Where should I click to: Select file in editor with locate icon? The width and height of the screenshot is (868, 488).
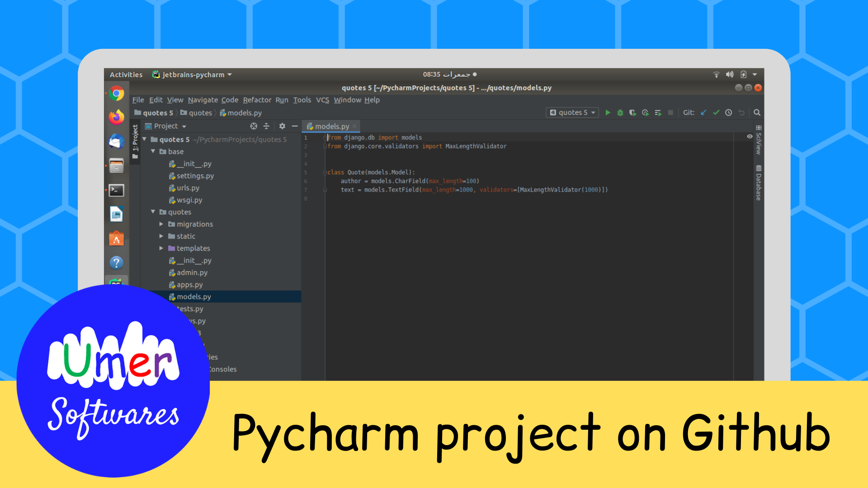tap(254, 126)
